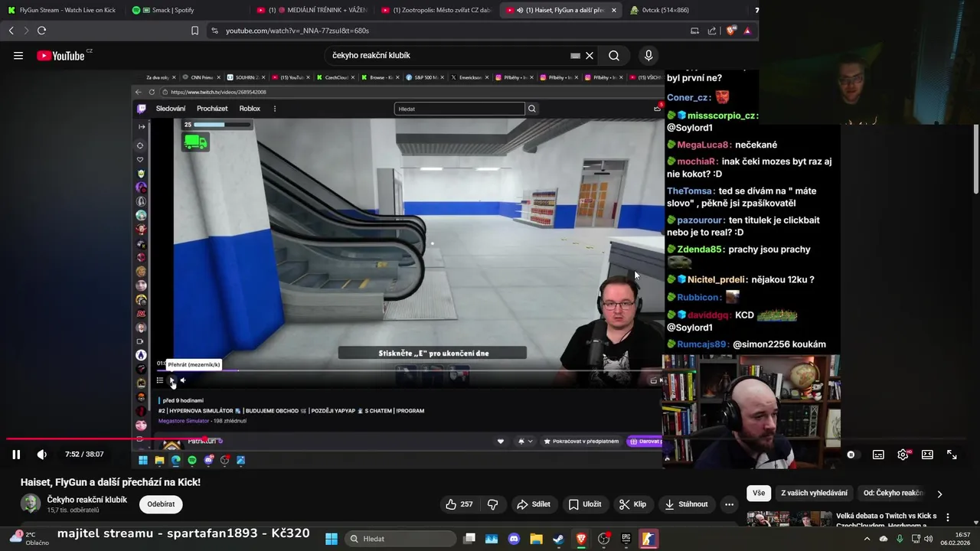This screenshot has width=980, height=551.
Task: Pause the YouTube video
Action: 16,455
